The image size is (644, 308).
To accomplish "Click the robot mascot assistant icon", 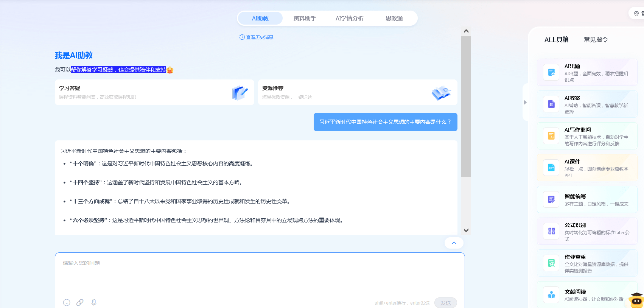I will (x=636, y=300).
